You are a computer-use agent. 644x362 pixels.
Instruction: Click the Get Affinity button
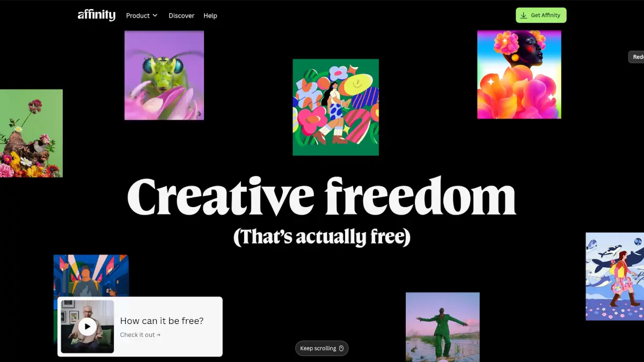[x=541, y=16]
